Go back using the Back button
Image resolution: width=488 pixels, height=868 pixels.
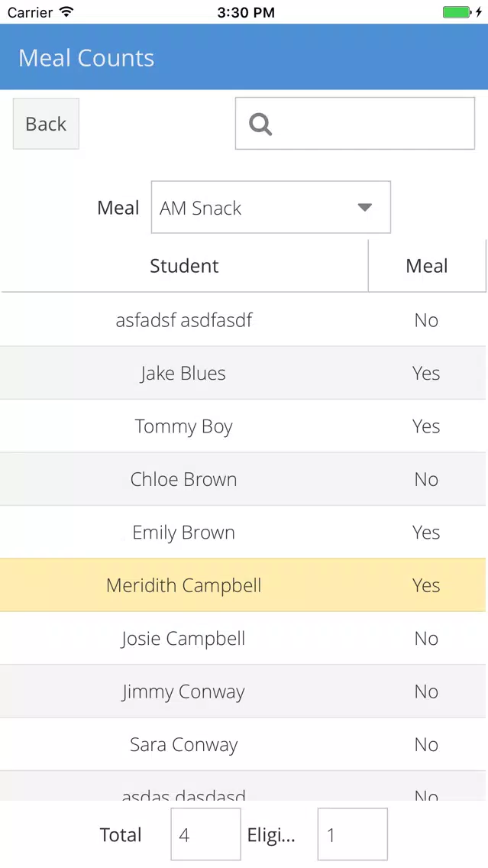click(46, 124)
